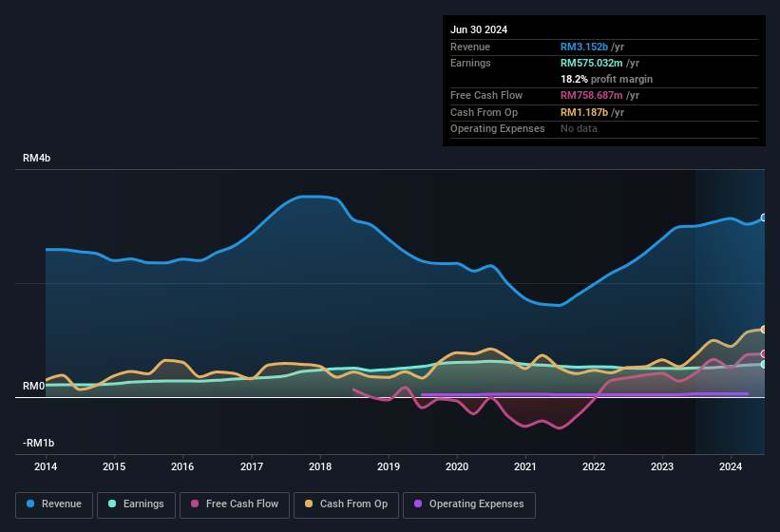Click the -RM1b y-axis label

tap(38, 443)
